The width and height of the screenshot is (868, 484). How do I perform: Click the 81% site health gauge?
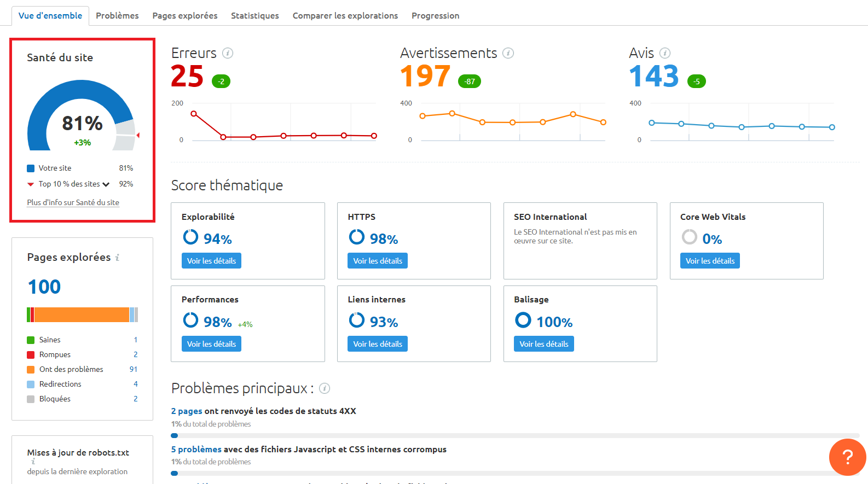click(x=82, y=115)
